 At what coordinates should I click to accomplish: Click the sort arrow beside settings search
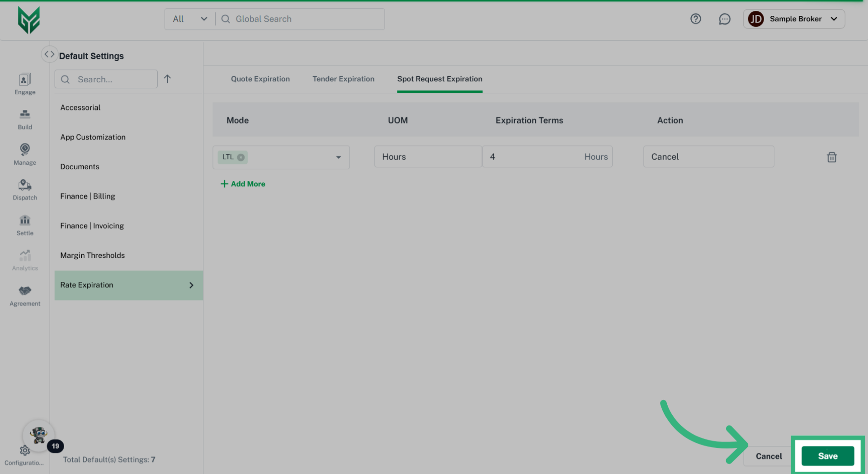[x=167, y=79]
